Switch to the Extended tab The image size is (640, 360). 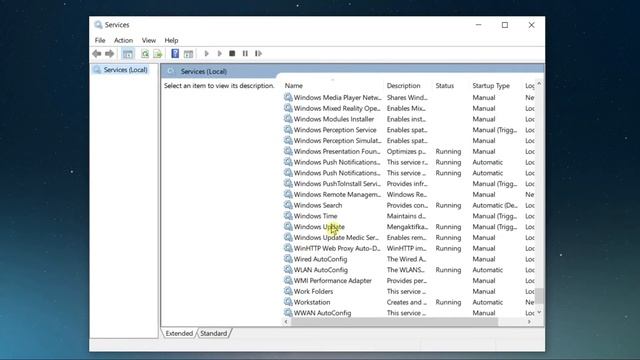tap(179, 333)
